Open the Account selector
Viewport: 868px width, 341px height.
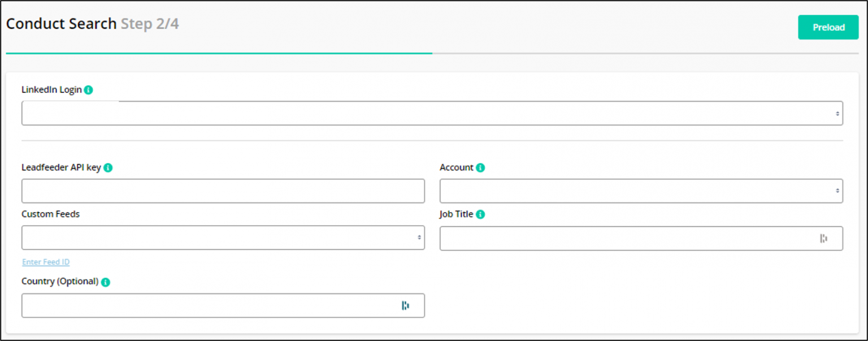(x=641, y=191)
